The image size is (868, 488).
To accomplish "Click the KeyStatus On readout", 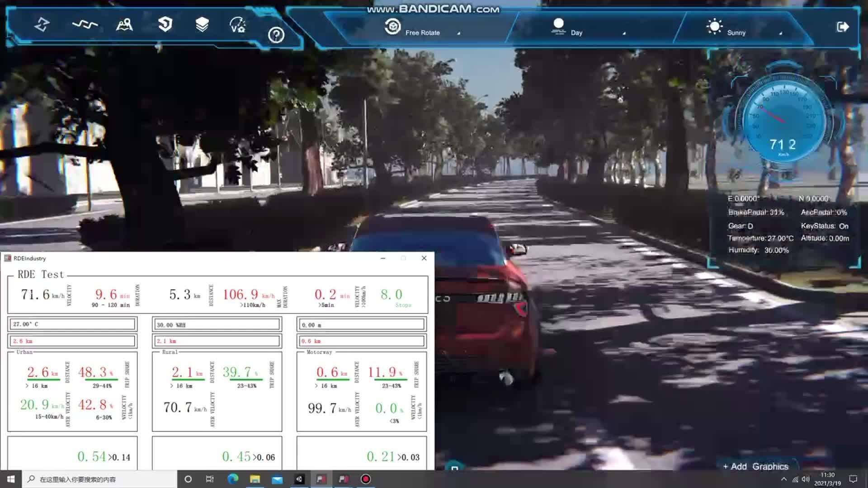I will (825, 226).
